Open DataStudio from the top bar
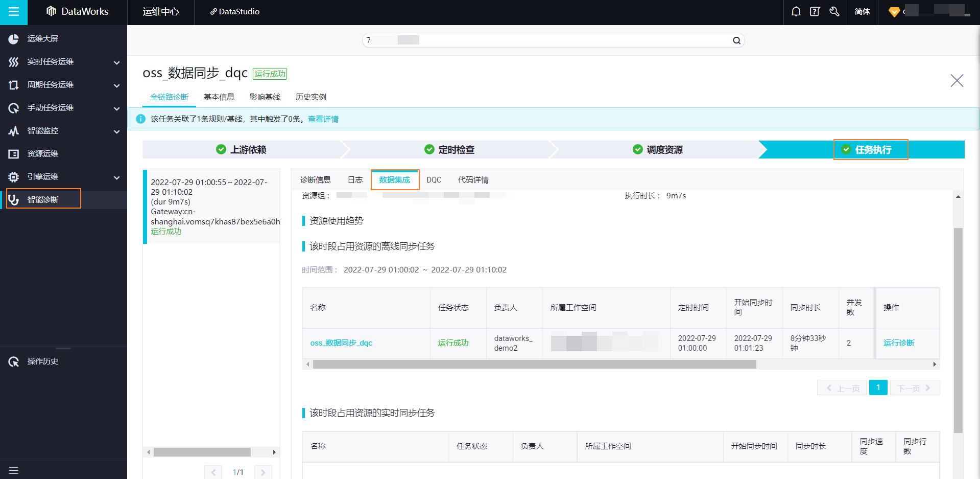 (235, 12)
